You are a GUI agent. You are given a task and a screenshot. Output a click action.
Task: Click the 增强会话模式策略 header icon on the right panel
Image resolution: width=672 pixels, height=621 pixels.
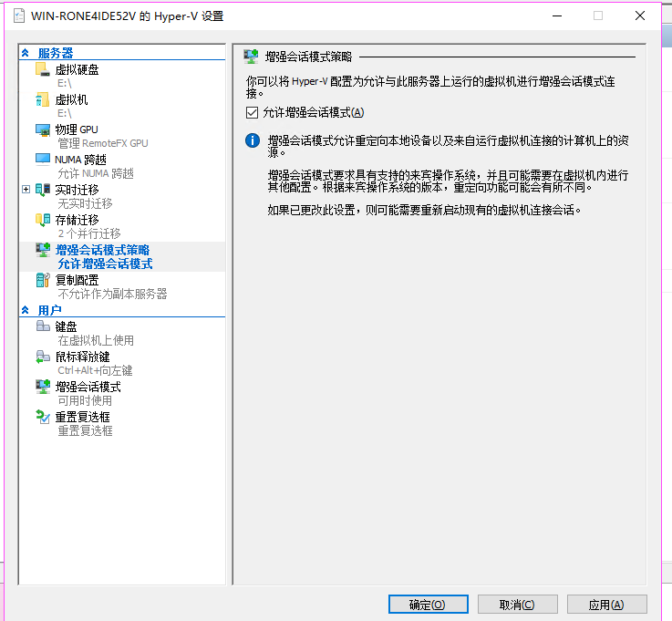(251, 57)
